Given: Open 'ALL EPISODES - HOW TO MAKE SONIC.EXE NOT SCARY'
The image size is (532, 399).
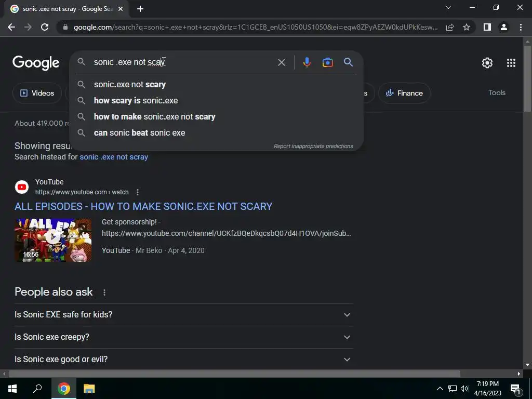Looking at the screenshot, I should tap(143, 206).
